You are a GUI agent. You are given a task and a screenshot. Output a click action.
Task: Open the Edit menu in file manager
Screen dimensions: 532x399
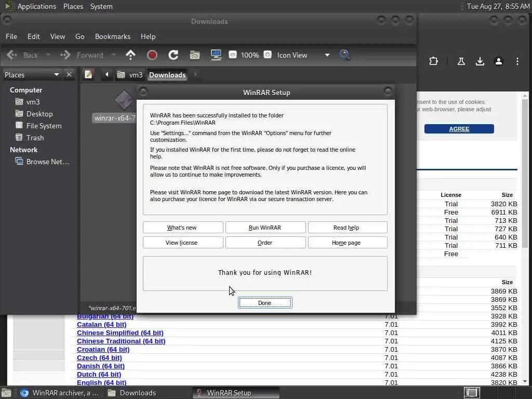tap(33, 36)
